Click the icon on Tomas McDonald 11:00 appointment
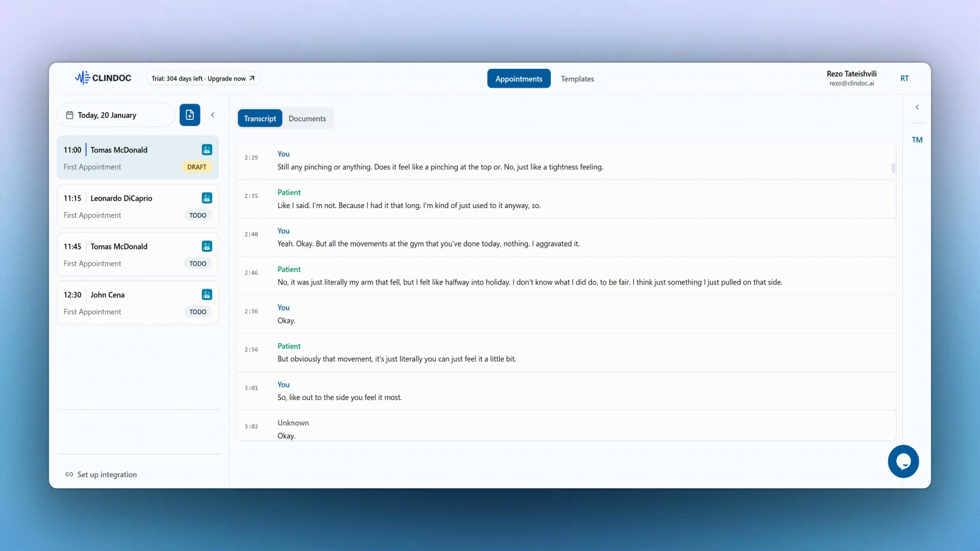 pos(207,149)
